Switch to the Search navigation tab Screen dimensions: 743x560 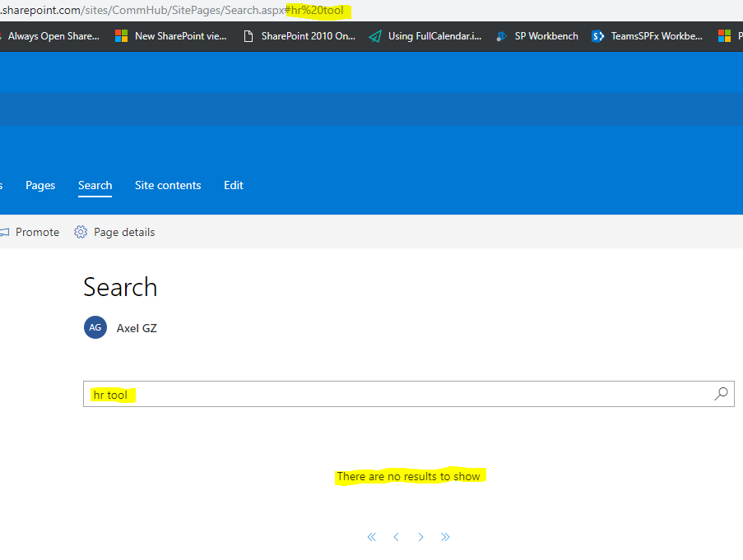coord(95,185)
